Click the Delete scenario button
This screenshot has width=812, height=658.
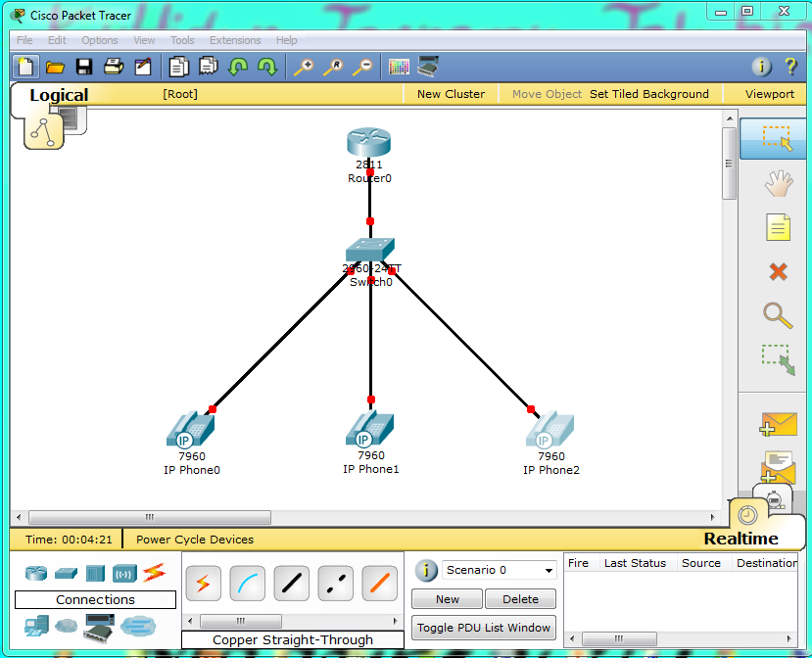(520, 599)
